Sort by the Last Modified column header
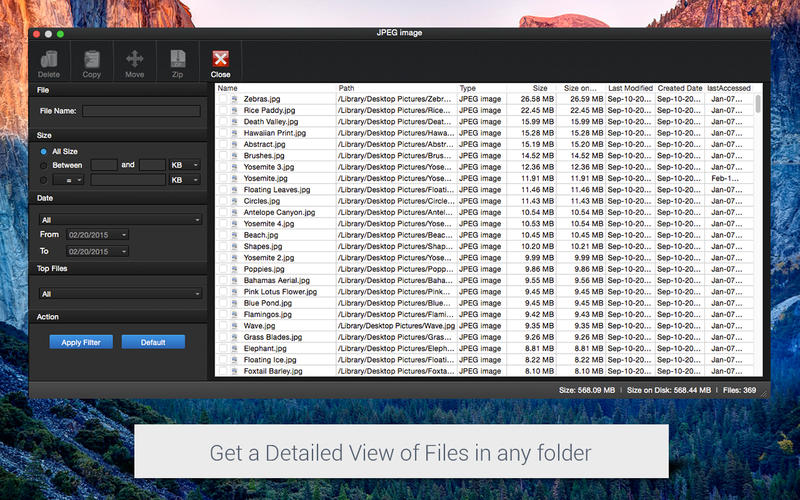 tap(630, 89)
